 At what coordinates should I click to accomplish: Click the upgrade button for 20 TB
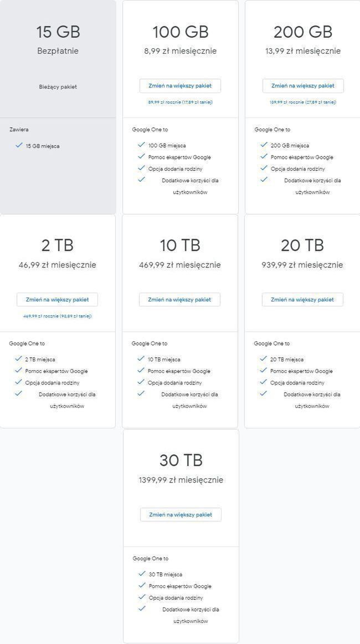(x=302, y=300)
